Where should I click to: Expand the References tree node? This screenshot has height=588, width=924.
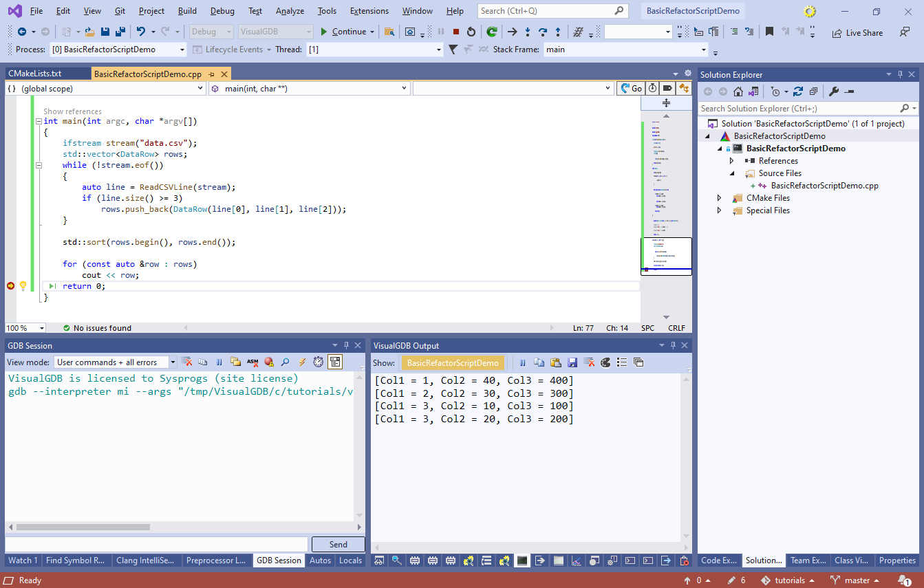coord(732,161)
